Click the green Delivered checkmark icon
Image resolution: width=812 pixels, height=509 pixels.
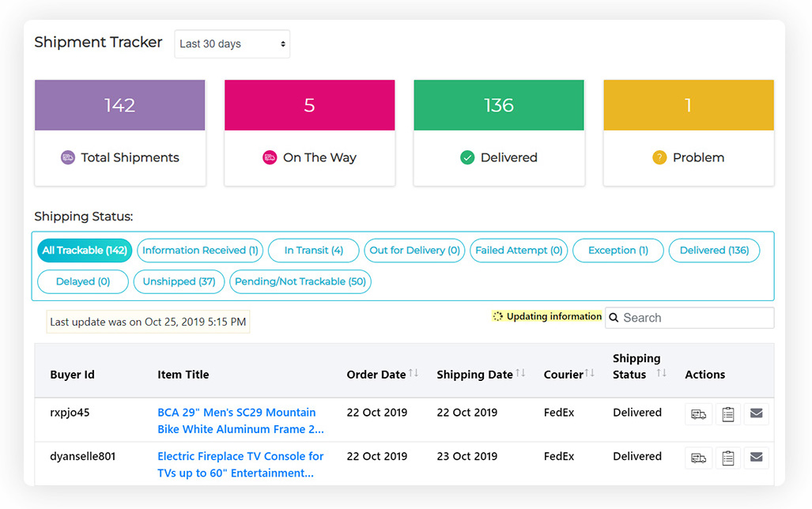click(x=466, y=157)
